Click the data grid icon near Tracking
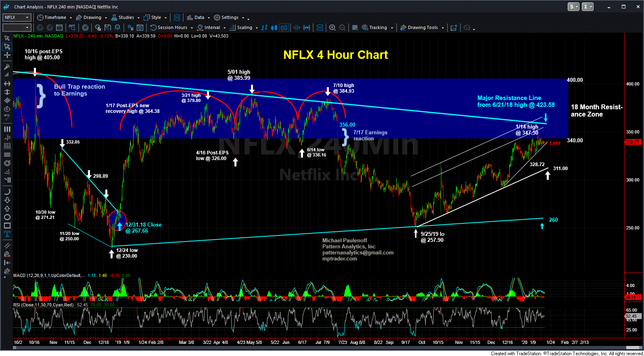 (x=355, y=27)
